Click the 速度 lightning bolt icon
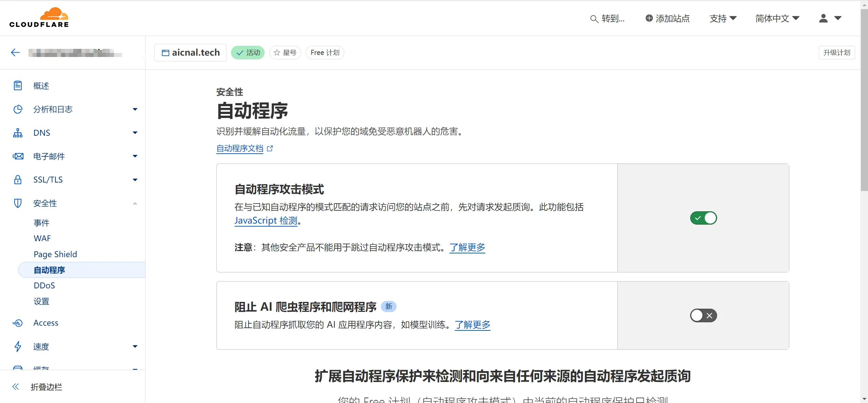This screenshot has width=868, height=403. (x=18, y=347)
